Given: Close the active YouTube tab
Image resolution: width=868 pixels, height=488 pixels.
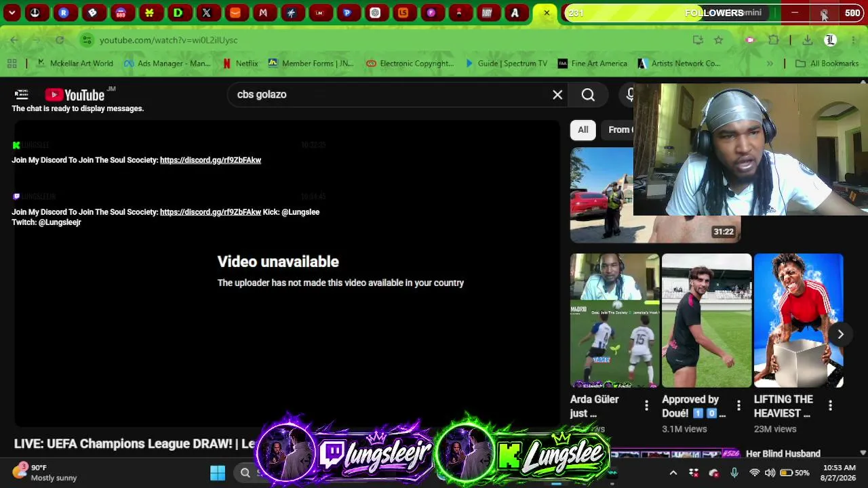Looking at the screenshot, I should coord(547,13).
